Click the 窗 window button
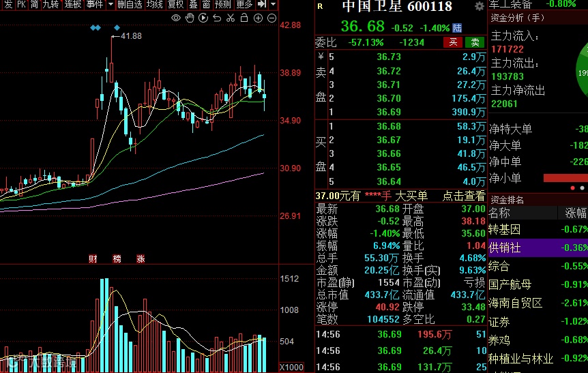Screen dimensions: 588x373 click(206, 5)
